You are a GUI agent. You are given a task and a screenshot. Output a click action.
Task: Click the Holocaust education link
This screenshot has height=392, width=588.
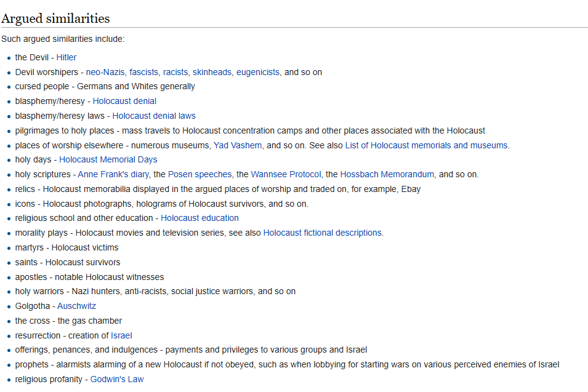pyautogui.click(x=200, y=218)
